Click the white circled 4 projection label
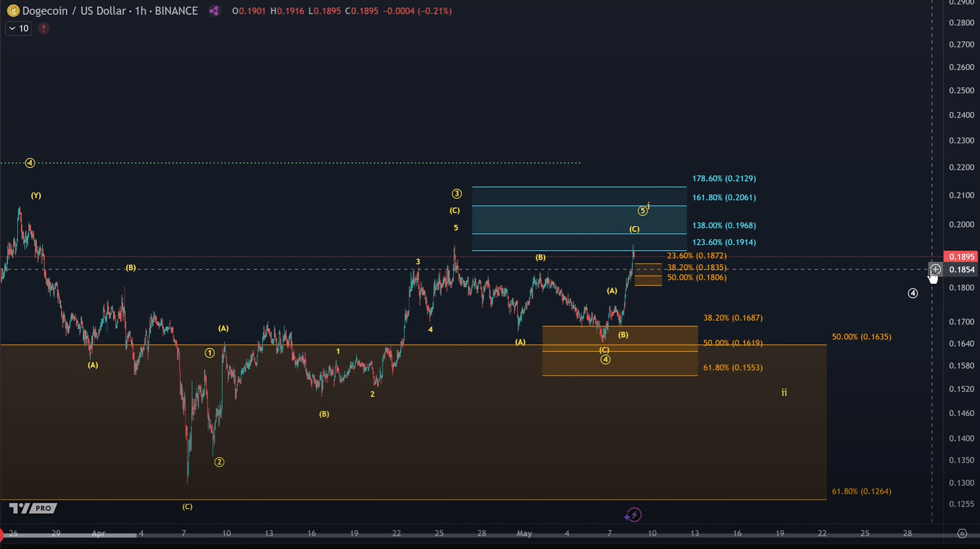Screen dimensions: 980x549 tap(913, 293)
